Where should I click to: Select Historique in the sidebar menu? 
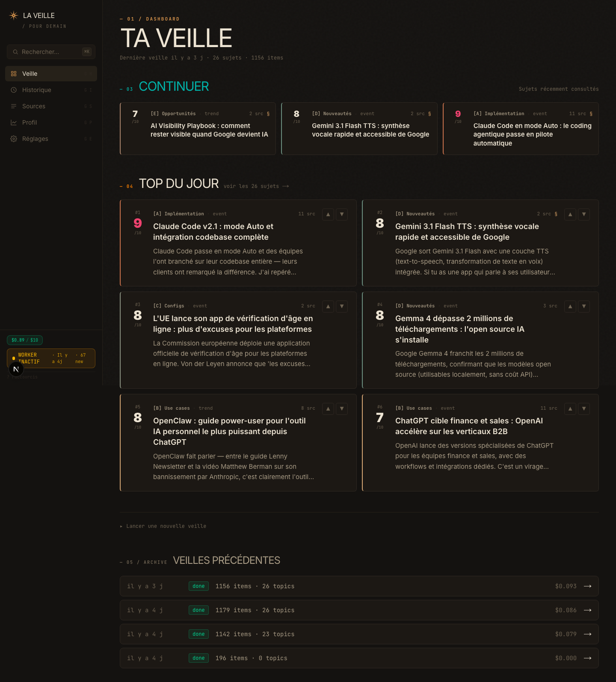pyautogui.click(x=36, y=90)
